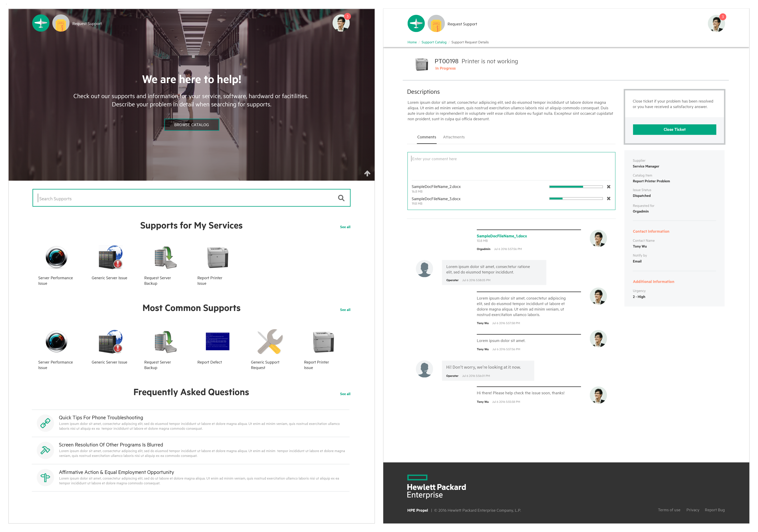Click green airplane logo on details page
This screenshot has height=532, width=758.
point(416,23)
